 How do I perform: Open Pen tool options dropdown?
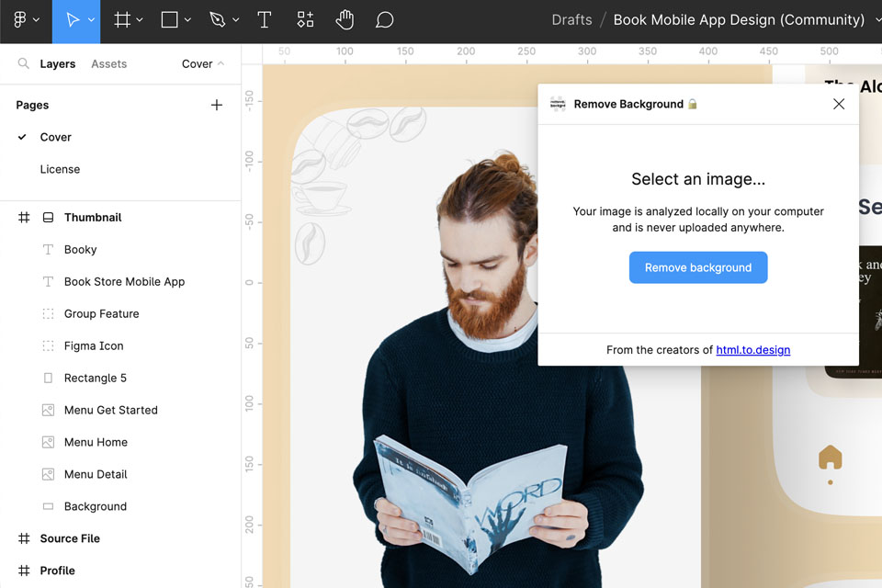tap(236, 20)
